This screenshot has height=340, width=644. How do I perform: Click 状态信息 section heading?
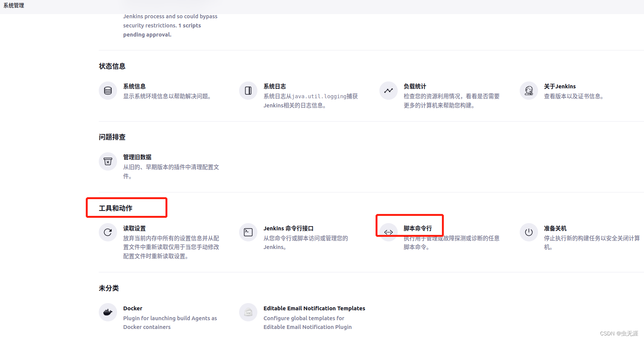pyautogui.click(x=112, y=66)
